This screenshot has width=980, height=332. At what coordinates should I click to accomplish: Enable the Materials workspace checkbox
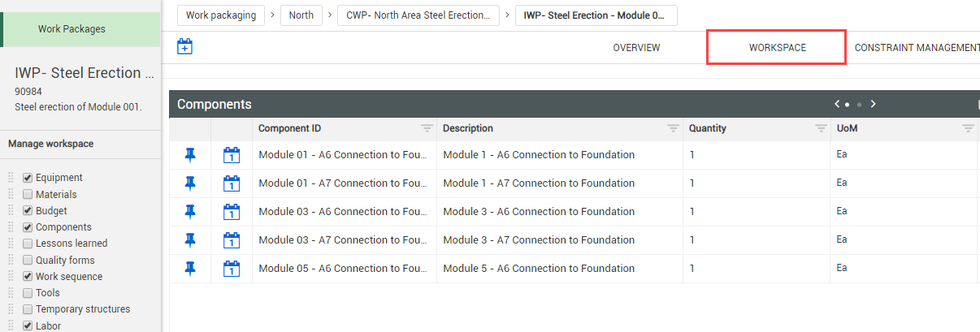(x=28, y=195)
